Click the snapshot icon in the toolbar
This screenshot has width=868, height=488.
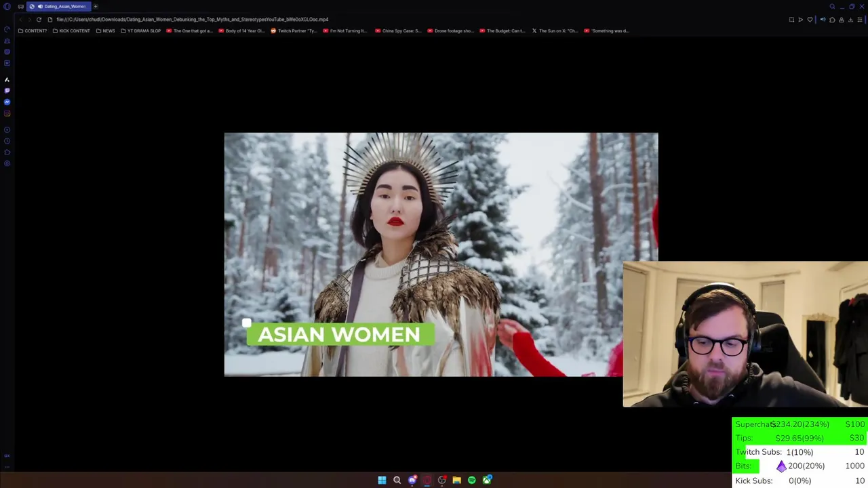point(791,20)
